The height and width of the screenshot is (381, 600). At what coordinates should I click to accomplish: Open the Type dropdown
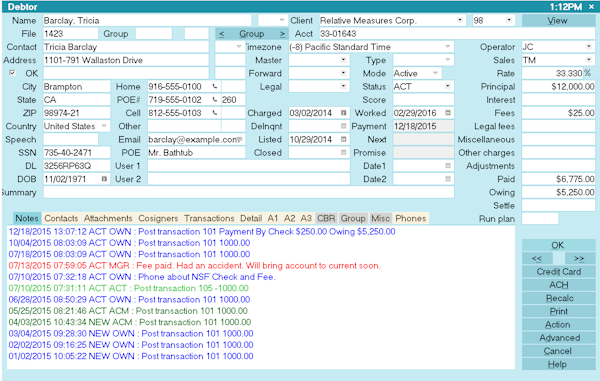pos(447,60)
